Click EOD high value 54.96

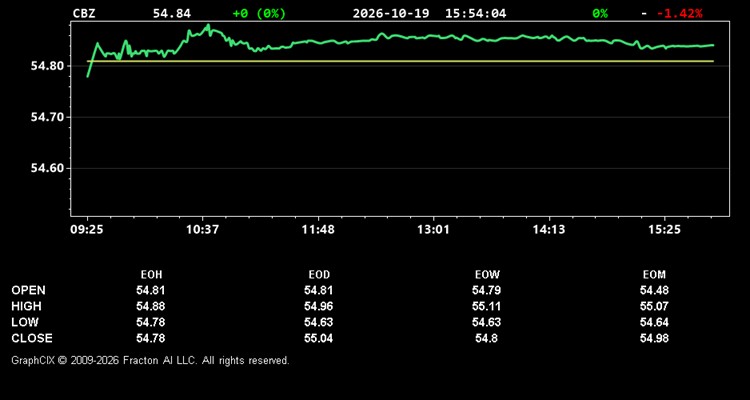pos(319,306)
